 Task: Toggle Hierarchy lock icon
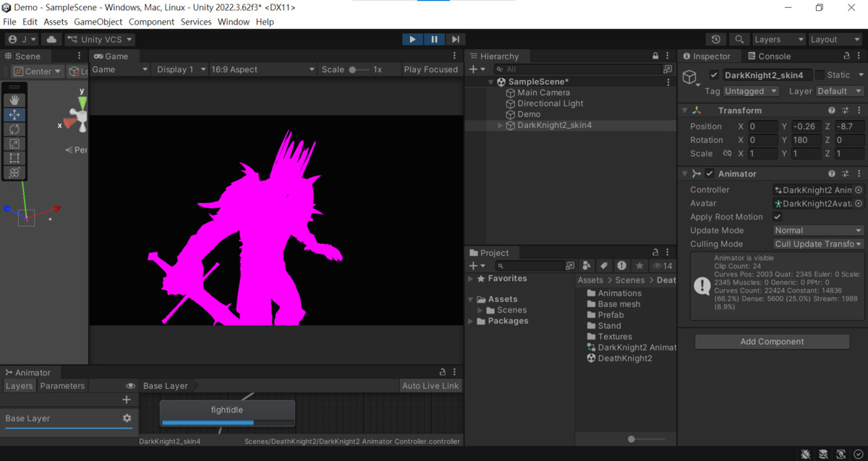pos(655,56)
